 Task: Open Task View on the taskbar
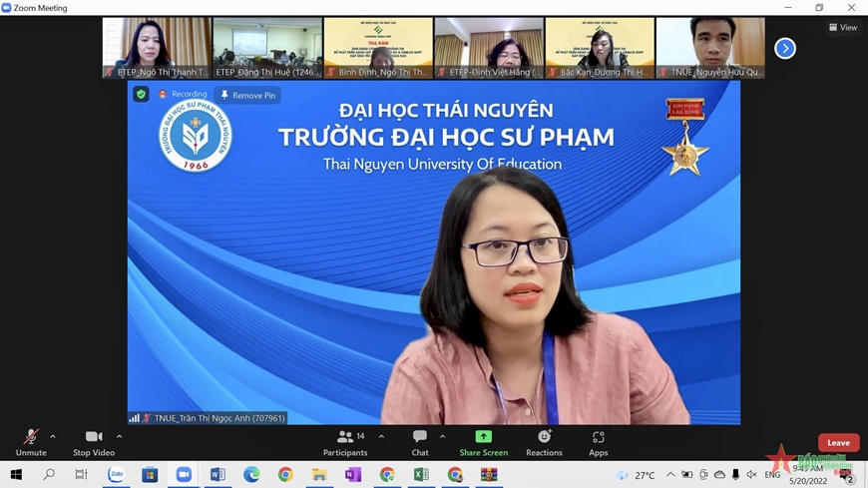point(82,475)
